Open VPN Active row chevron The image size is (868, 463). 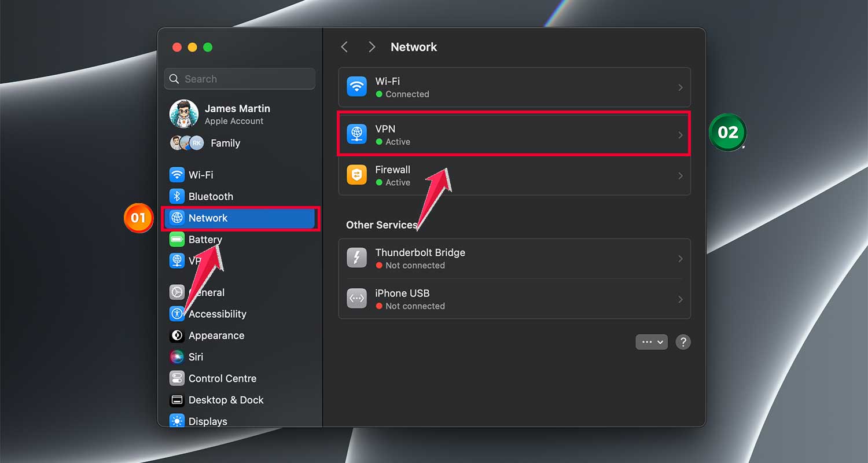681,135
